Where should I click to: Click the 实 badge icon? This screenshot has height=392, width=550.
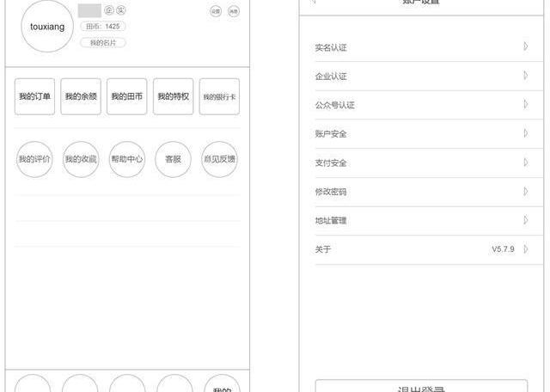[x=121, y=10]
